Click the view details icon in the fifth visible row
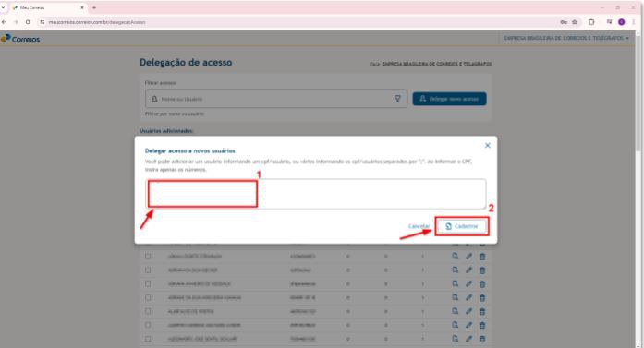The width and height of the screenshot is (644, 348). [x=456, y=311]
